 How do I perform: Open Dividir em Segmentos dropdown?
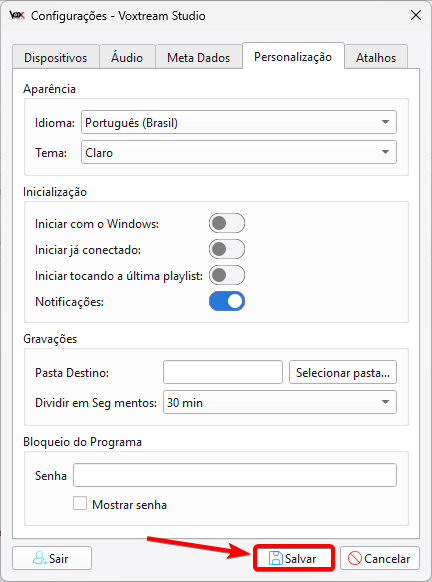coord(280,402)
